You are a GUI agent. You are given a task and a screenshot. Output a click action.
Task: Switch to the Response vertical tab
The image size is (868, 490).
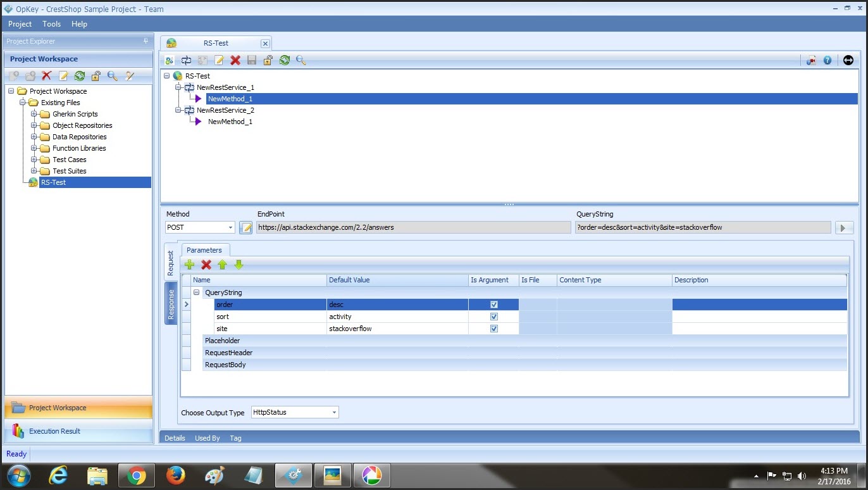click(171, 304)
